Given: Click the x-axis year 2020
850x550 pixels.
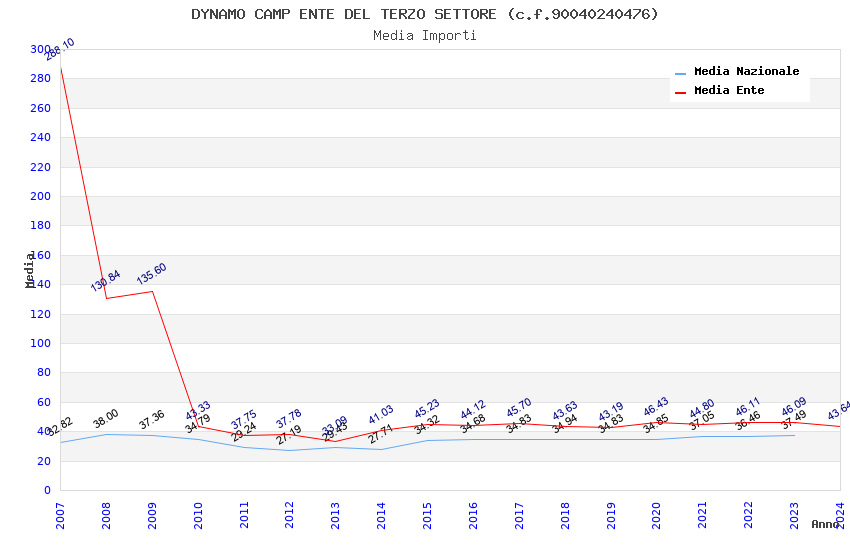Looking at the screenshot, I should [656, 515].
